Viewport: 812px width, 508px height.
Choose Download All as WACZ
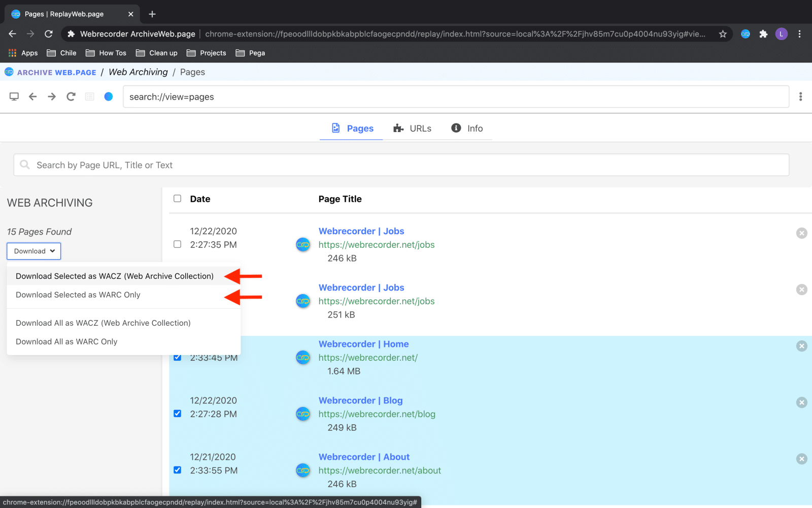pos(103,323)
